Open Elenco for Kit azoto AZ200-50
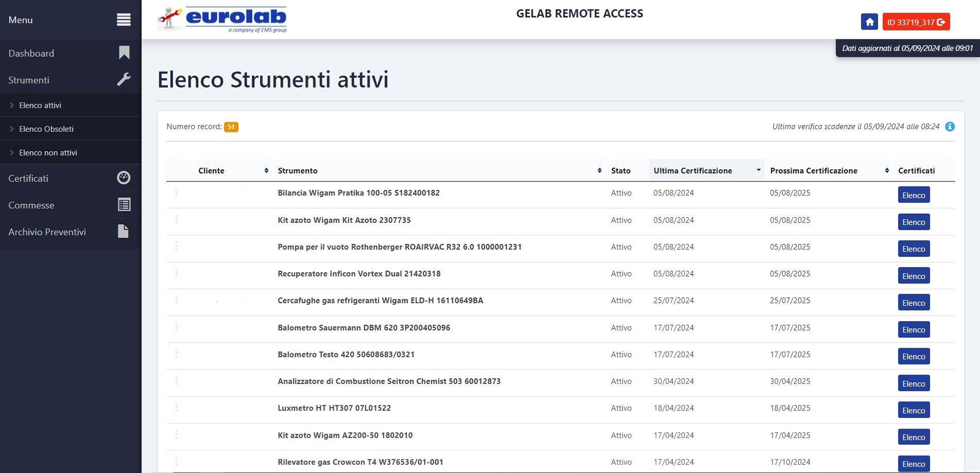Screen dimensions: 980x473 pyautogui.click(x=913, y=437)
